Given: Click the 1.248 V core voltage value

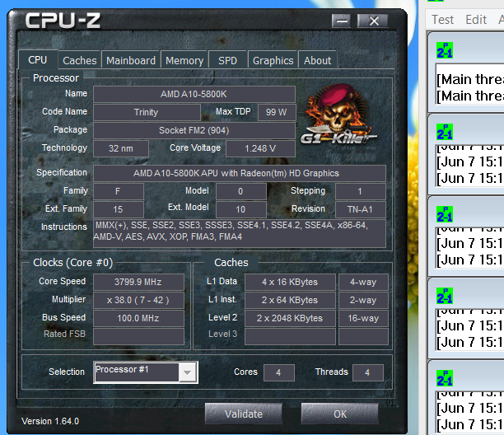Looking at the screenshot, I should pos(260,148).
